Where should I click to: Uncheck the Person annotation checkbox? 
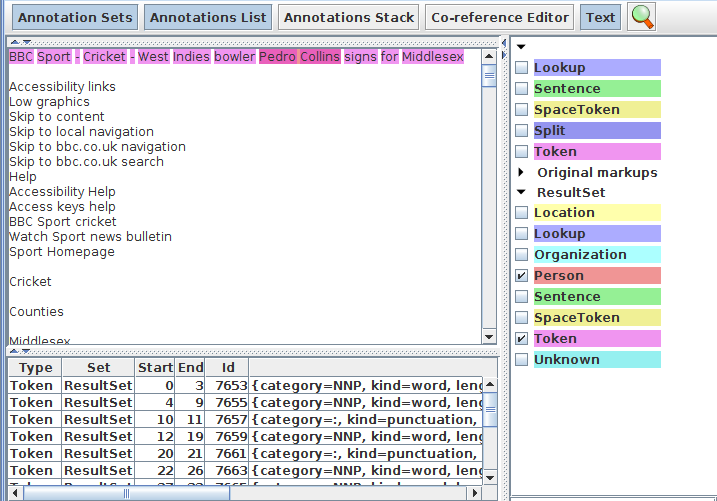pyautogui.click(x=521, y=276)
